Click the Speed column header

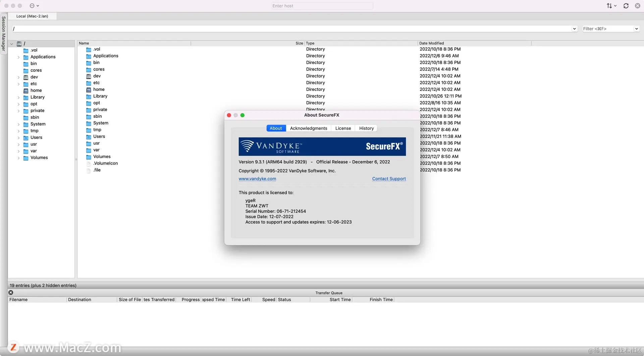coord(264,300)
